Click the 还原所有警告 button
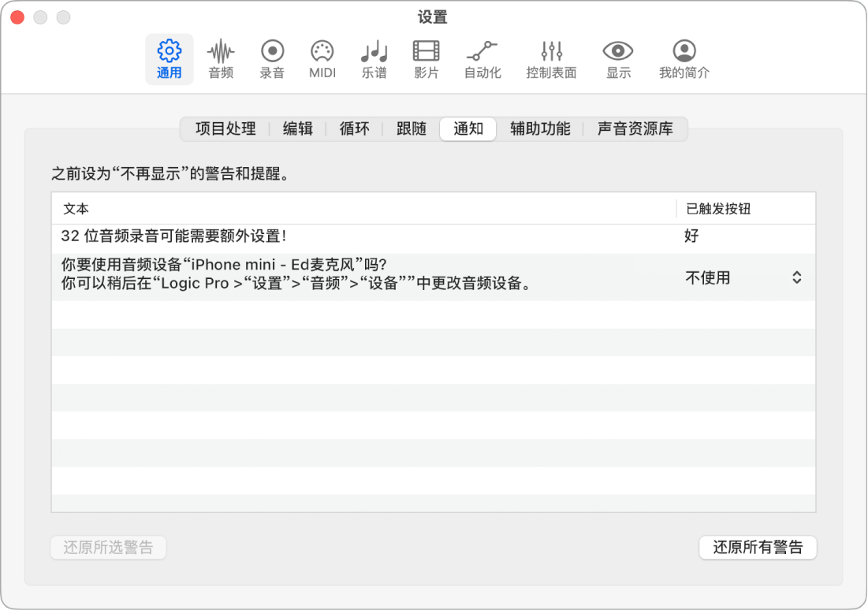This screenshot has height=610, width=868. click(x=757, y=548)
